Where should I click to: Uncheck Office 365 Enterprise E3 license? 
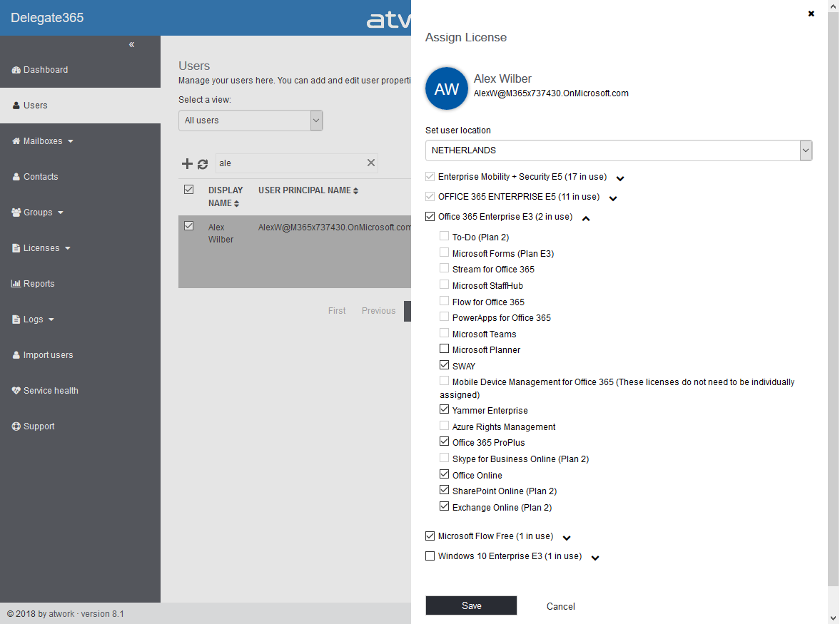click(430, 217)
